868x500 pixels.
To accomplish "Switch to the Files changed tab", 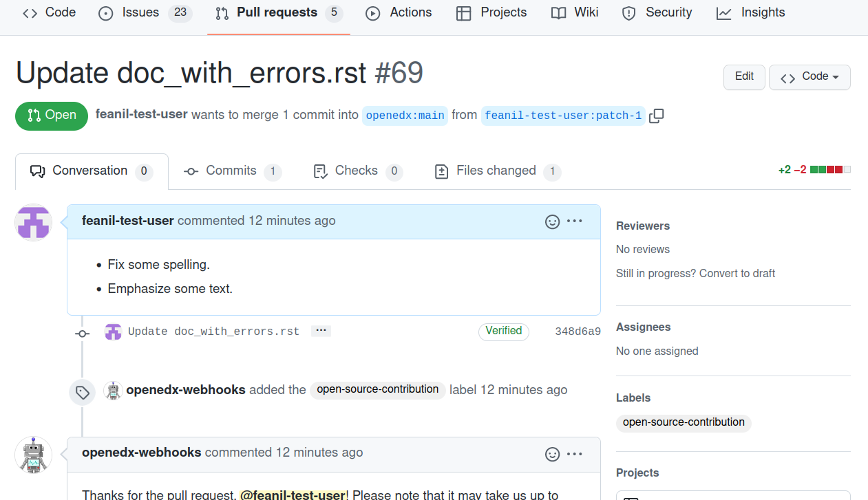I will (496, 171).
